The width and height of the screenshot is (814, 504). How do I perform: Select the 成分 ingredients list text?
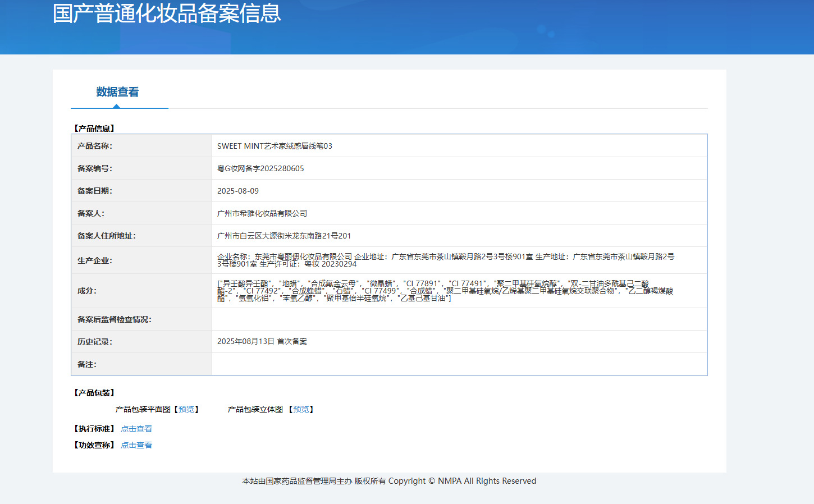click(x=445, y=291)
